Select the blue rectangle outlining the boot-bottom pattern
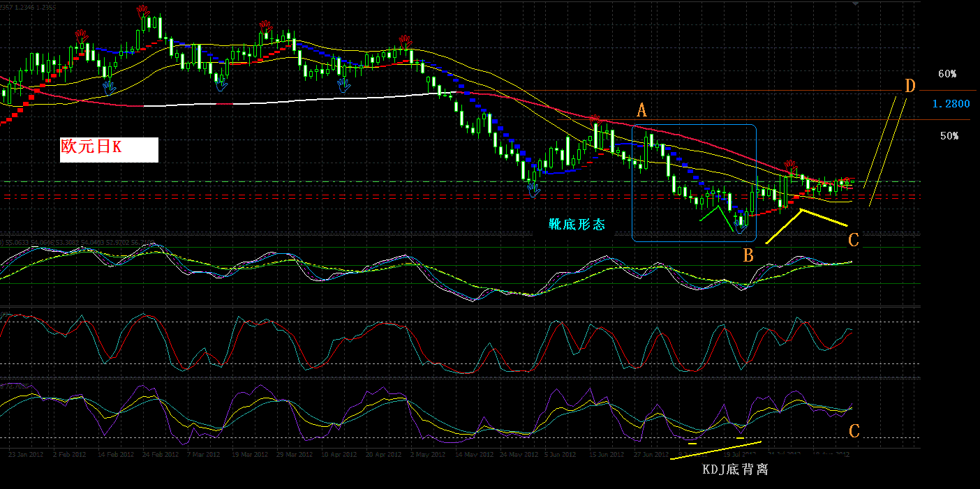This screenshot has height=489, width=980. click(x=695, y=183)
